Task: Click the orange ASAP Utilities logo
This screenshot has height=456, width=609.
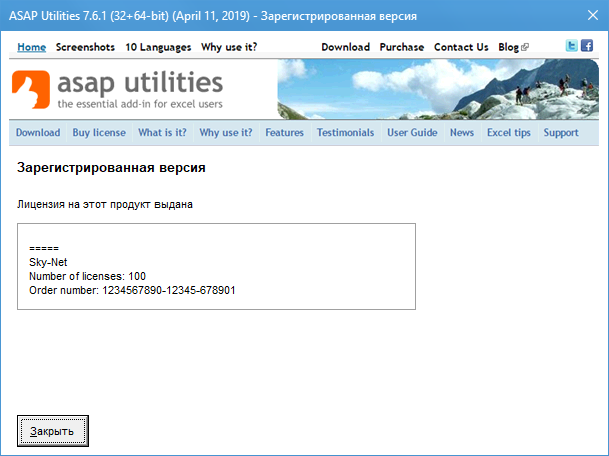Action: [x=31, y=89]
